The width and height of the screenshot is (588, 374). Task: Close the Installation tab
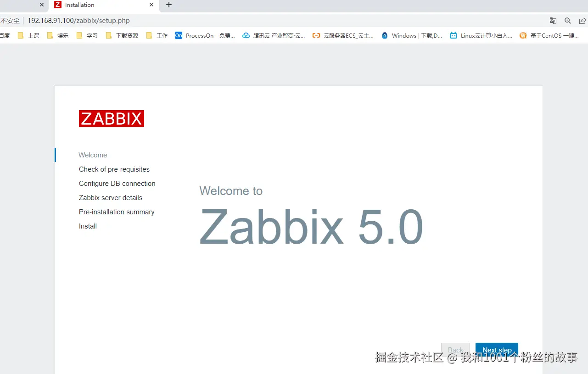(x=151, y=5)
